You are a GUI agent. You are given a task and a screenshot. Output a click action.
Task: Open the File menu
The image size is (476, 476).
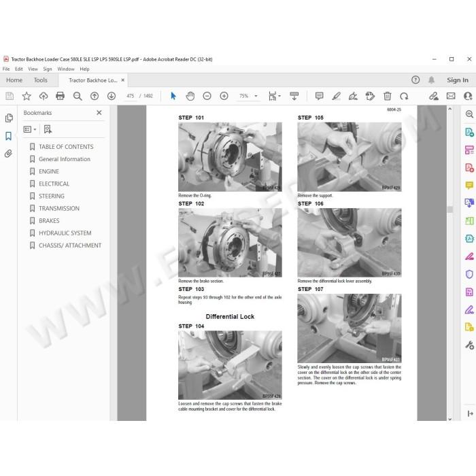tap(6, 69)
